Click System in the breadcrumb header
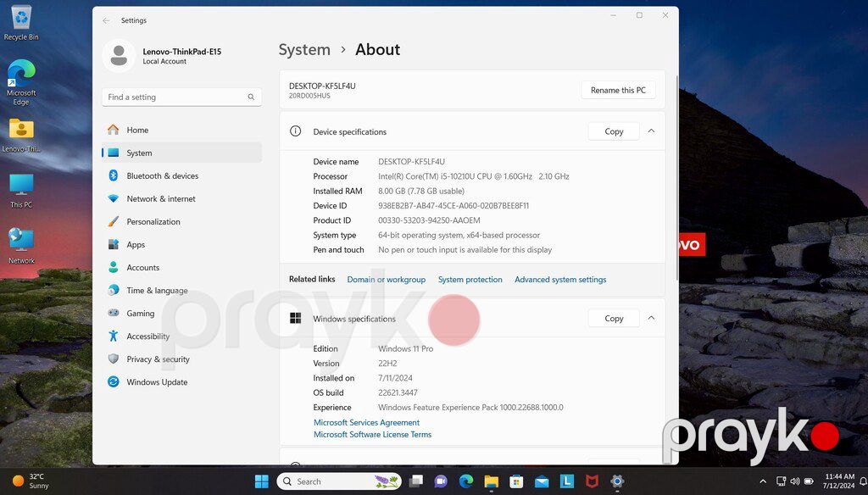868x495 pixels. click(304, 50)
